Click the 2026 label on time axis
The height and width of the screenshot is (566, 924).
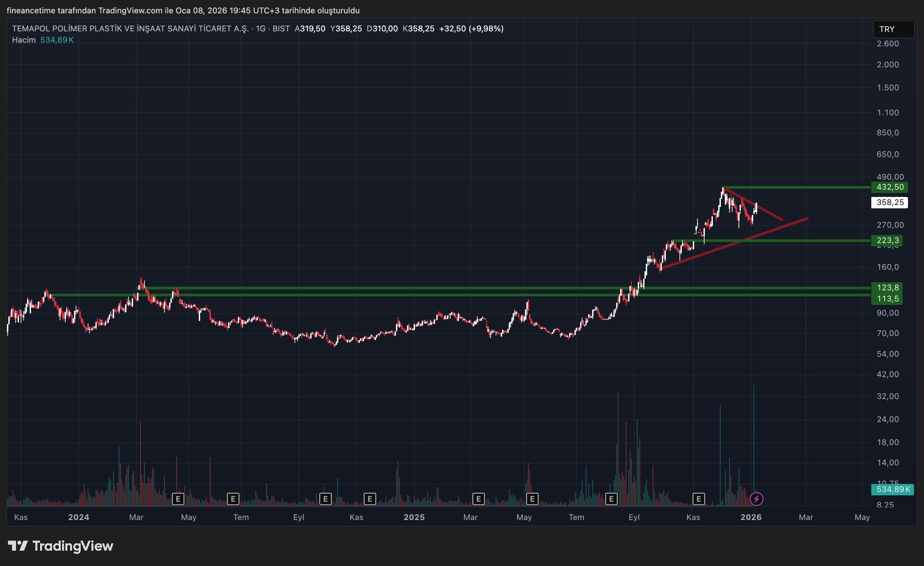point(751,517)
